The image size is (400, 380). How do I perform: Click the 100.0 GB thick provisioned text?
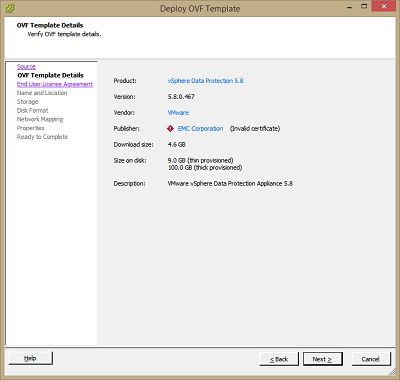205,168
